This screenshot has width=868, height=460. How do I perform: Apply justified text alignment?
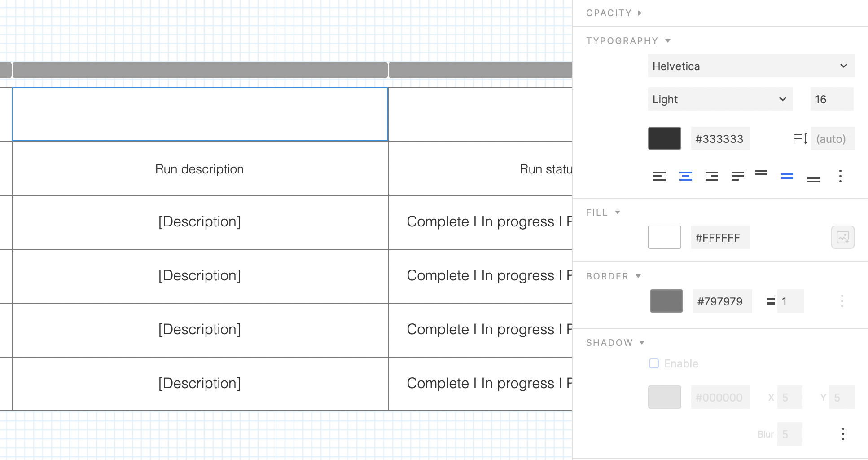coord(737,176)
